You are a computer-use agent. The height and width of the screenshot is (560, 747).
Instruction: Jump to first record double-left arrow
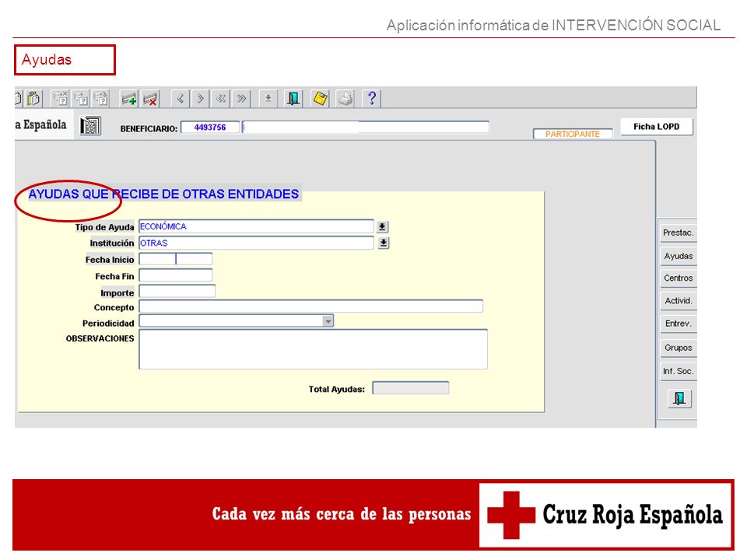pyautogui.click(x=221, y=99)
